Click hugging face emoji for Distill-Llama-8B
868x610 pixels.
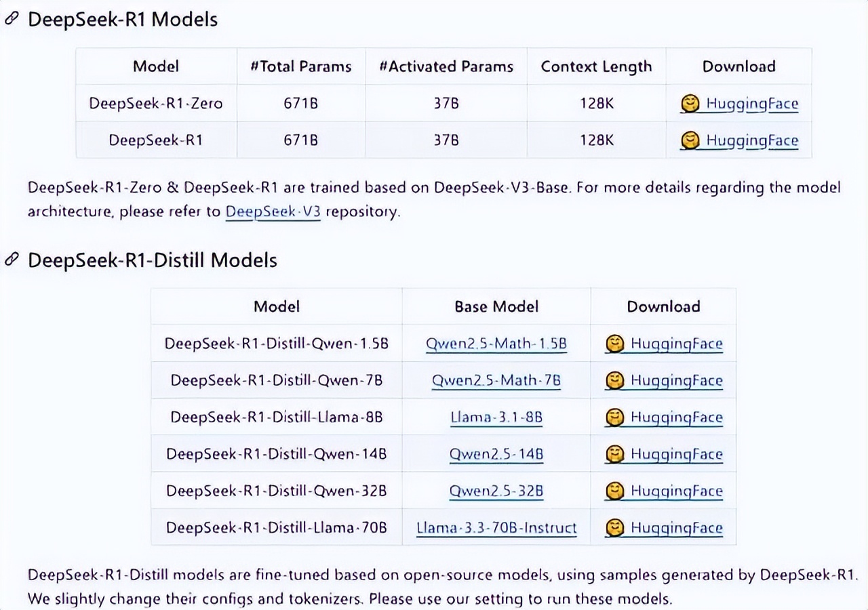point(614,417)
